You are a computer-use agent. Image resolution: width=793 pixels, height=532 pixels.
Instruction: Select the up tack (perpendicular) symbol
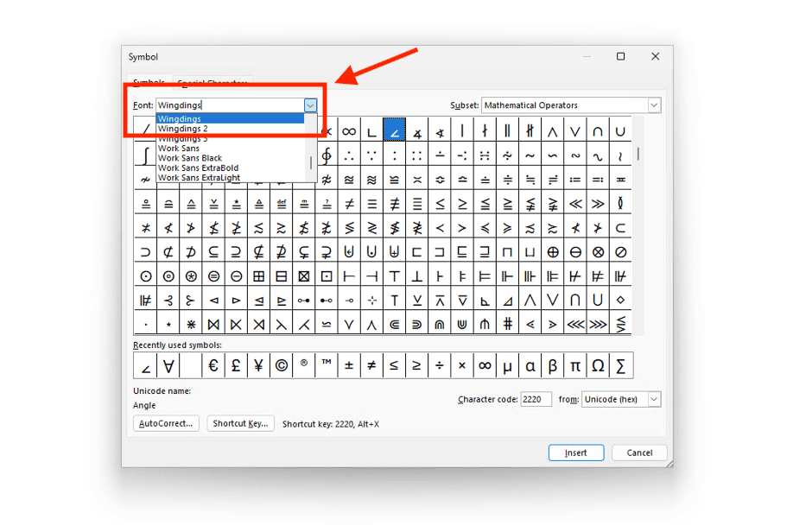pyautogui.click(x=416, y=276)
